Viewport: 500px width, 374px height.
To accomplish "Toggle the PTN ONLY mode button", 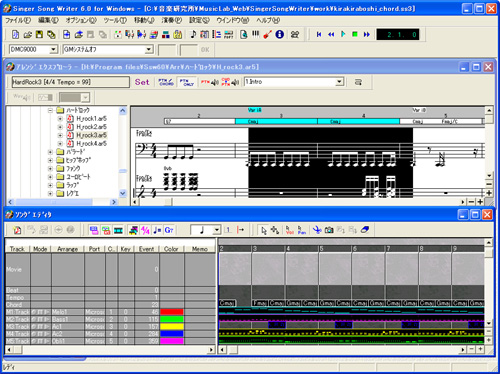I will click(x=187, y=82).
